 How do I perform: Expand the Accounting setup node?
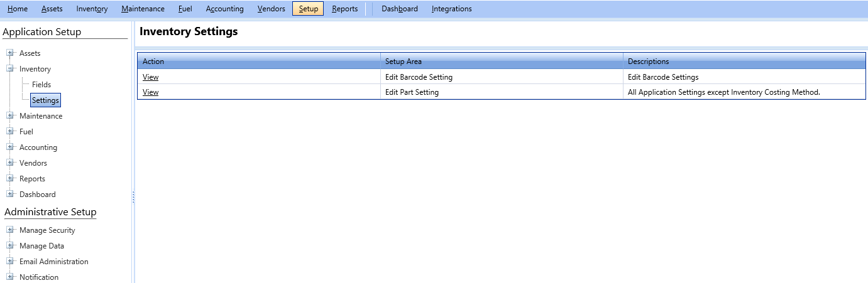pyautogui.click(x=10, y=147)
